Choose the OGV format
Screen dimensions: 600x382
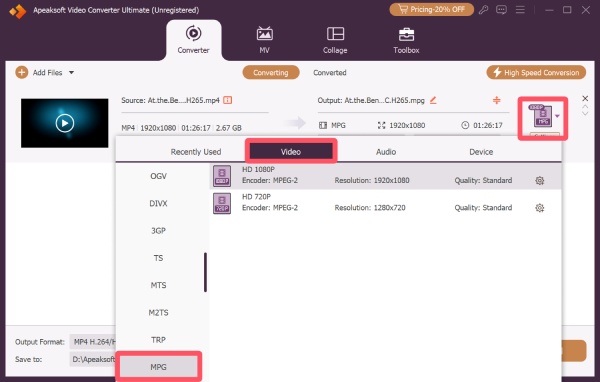click(x=158, y=176)
